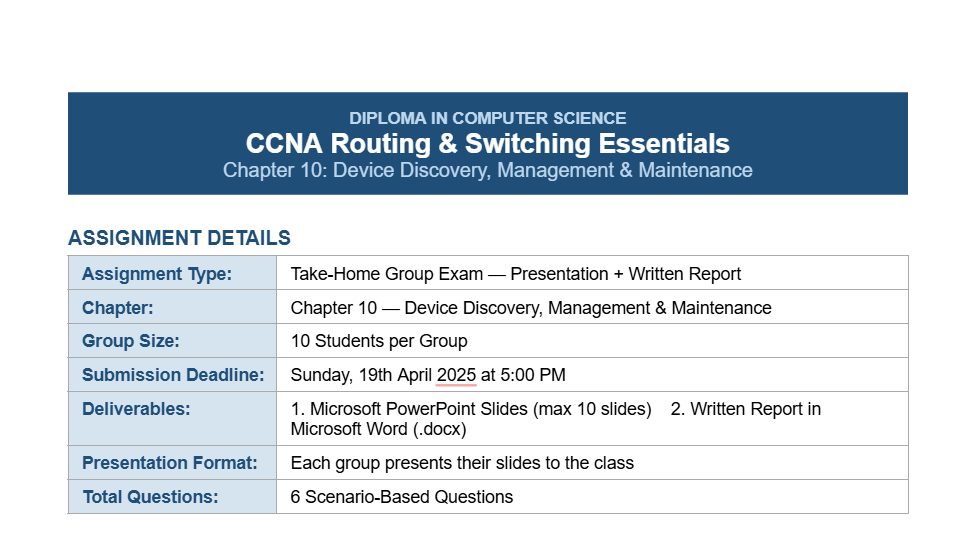This screenshot has height=551, width=968.
Task: Click the "DIPLOMA IN COMPUTER SCIENCE" header line
Action: point(488,118)
